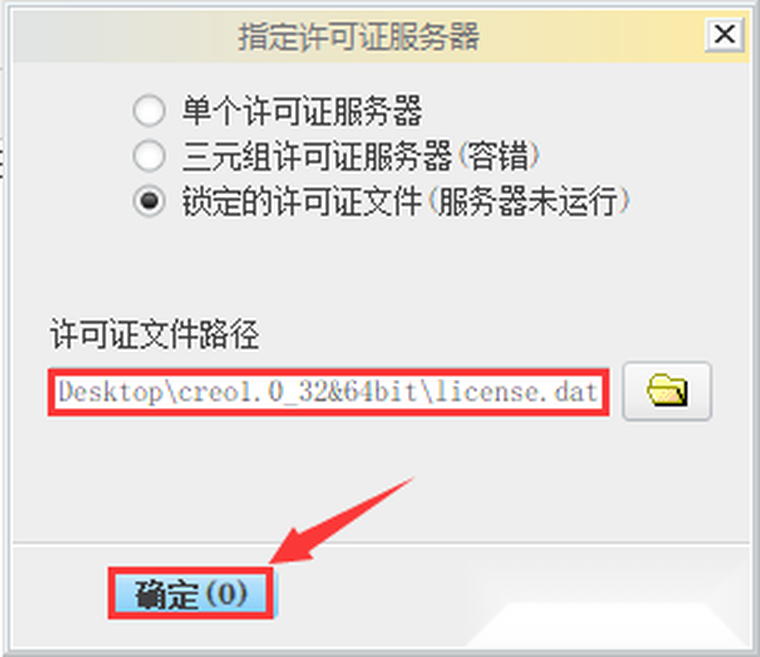Focus the license.dat path input field

click(x=328, y=392)
